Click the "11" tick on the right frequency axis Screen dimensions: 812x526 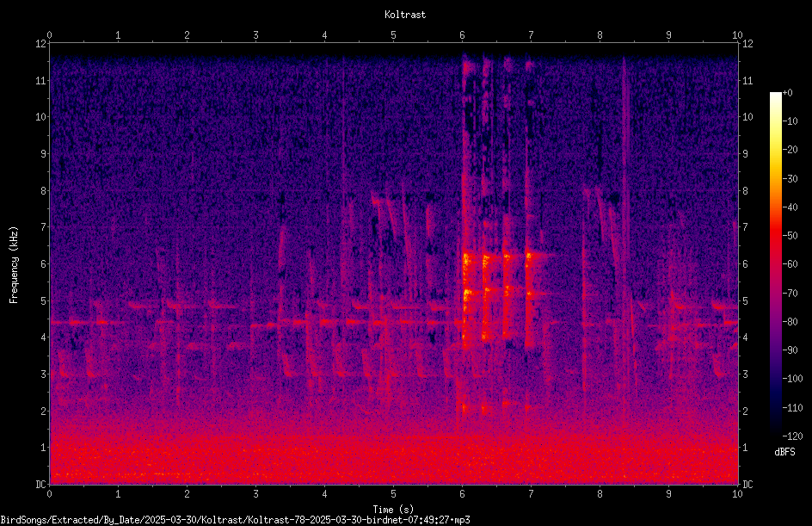(747, 80)
